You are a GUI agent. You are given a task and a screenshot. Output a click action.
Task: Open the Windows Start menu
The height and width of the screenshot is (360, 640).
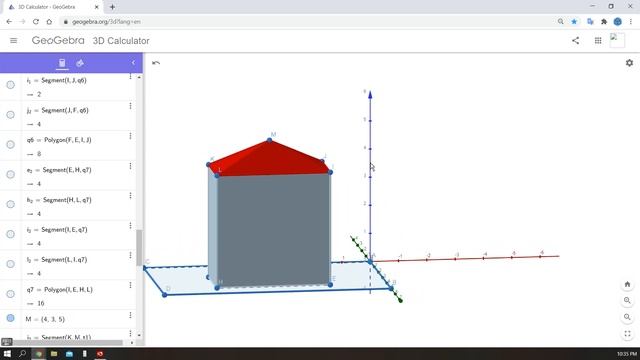7,353
